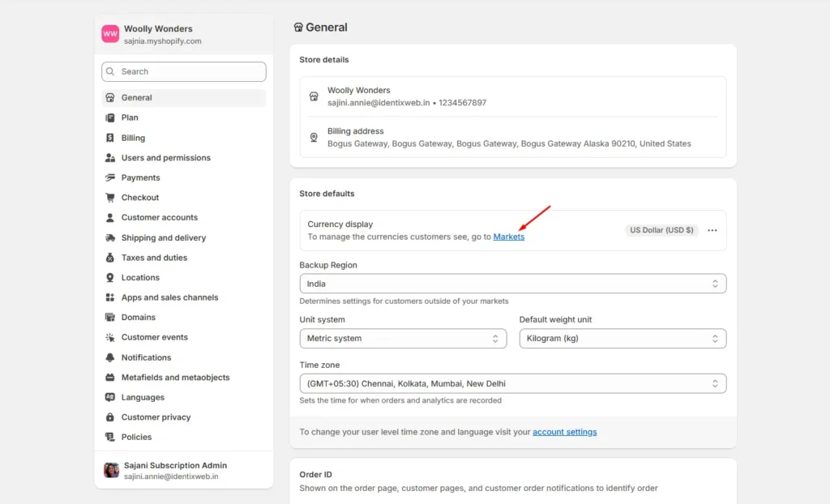The image size is (830, 504).
Task: Click the settings Search field
Action: tap(184, 71)
